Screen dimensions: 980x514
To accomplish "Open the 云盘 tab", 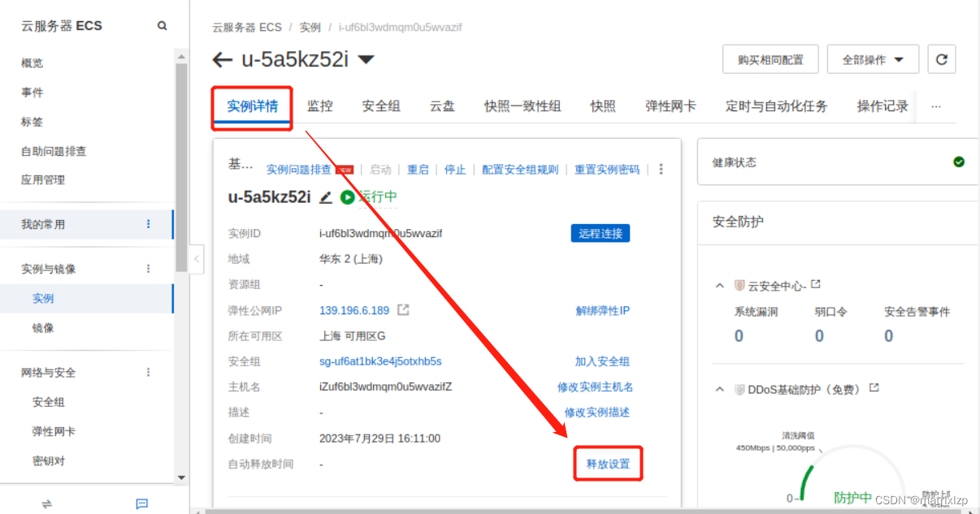I will pos(442,106).
